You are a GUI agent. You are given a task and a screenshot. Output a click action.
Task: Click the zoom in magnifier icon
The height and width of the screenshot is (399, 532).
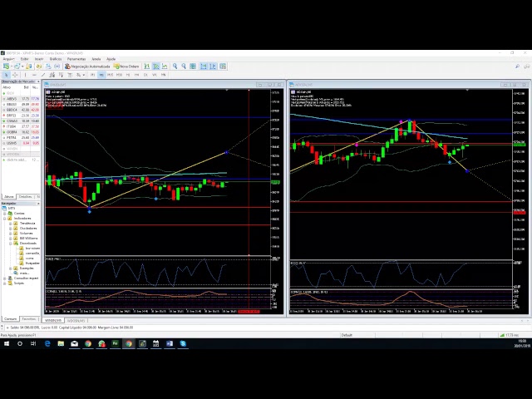(175, 66)
